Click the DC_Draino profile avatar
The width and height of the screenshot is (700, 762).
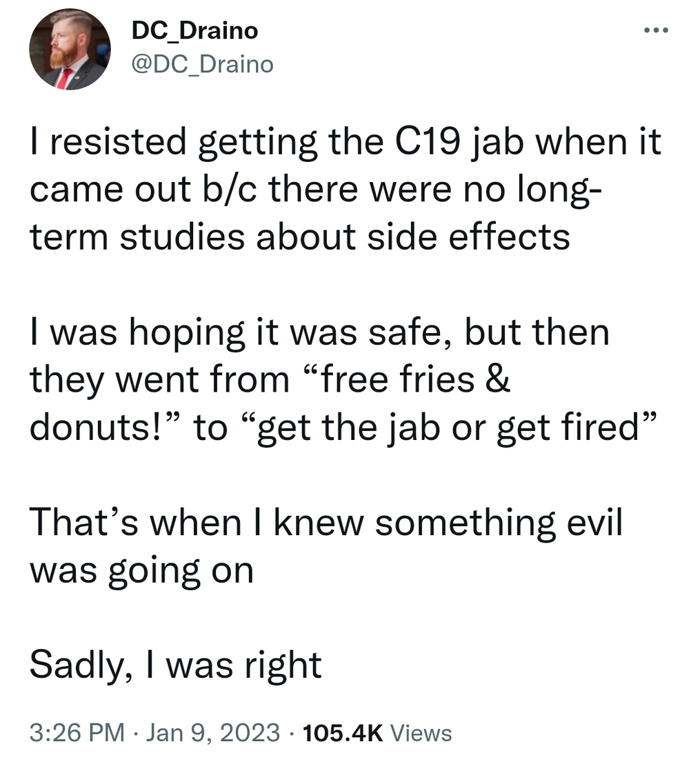(x=70, y=49)
